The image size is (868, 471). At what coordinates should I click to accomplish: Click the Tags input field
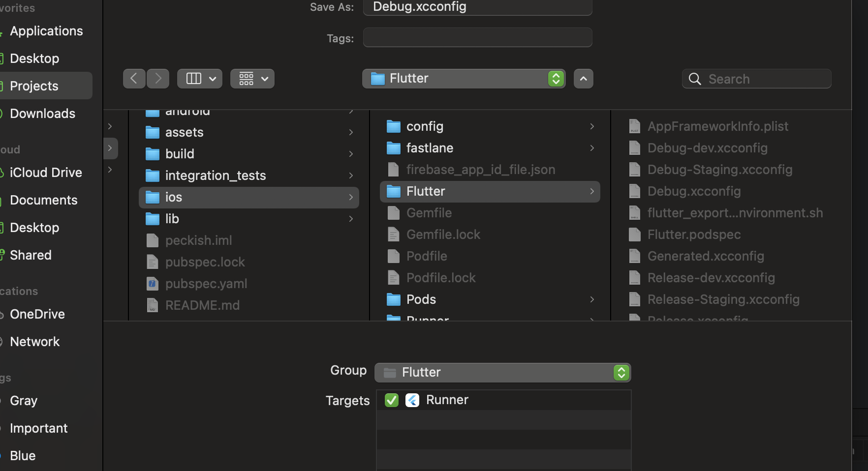click(477, 38)
